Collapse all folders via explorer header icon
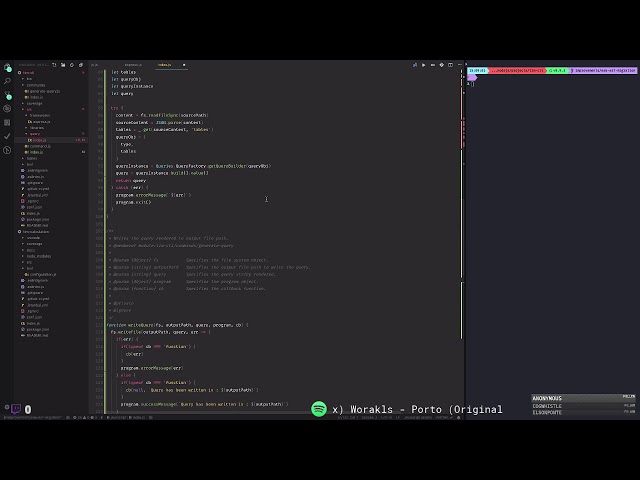 pos(81,65)
